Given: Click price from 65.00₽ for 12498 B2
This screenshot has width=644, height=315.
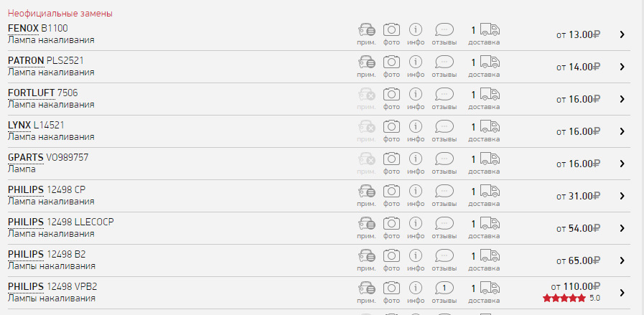Looking at the screenshot, I should 578,260.
